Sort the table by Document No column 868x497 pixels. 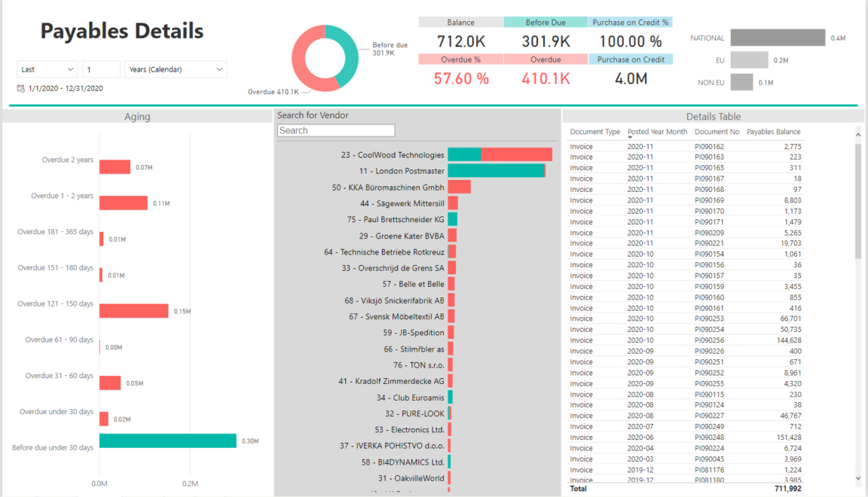tap(717, 131)
